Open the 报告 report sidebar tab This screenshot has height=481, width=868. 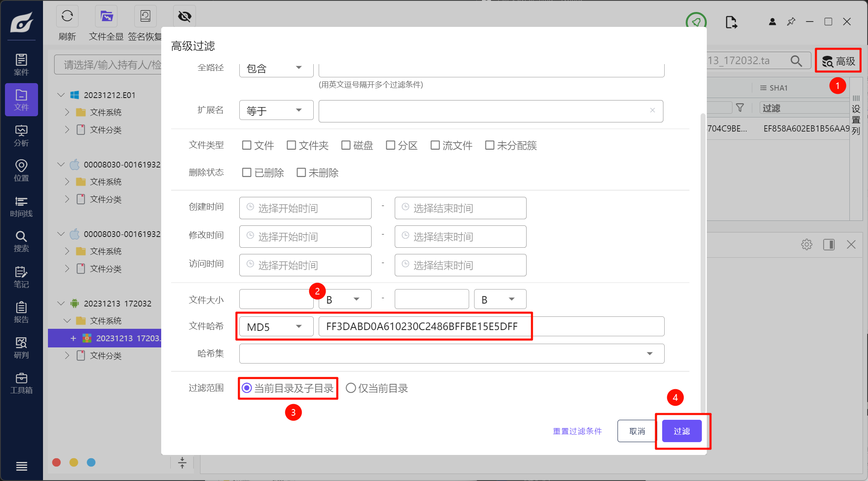(x=21, y=312)
